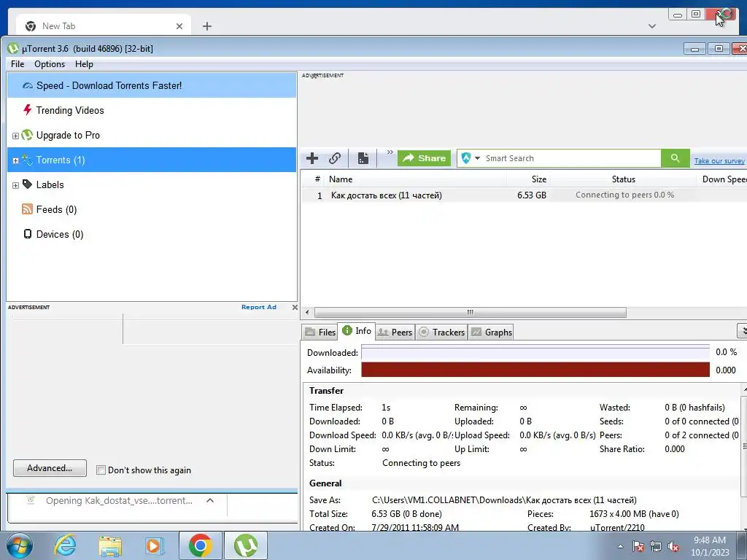
Task: Click the Feeds RSS icon
Action: 27,209
